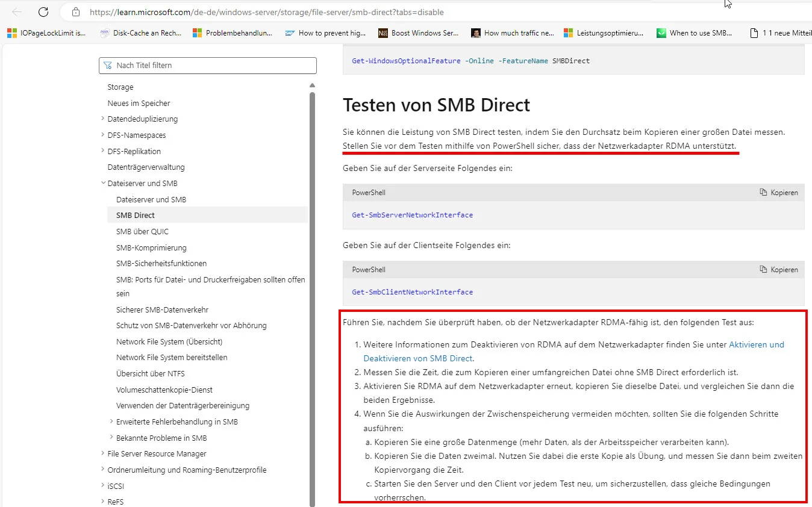Viewport: 812px width, 507px height.
Task: Click the Get-SmbServerNetworkInterface command text
Action: [413, 215]
